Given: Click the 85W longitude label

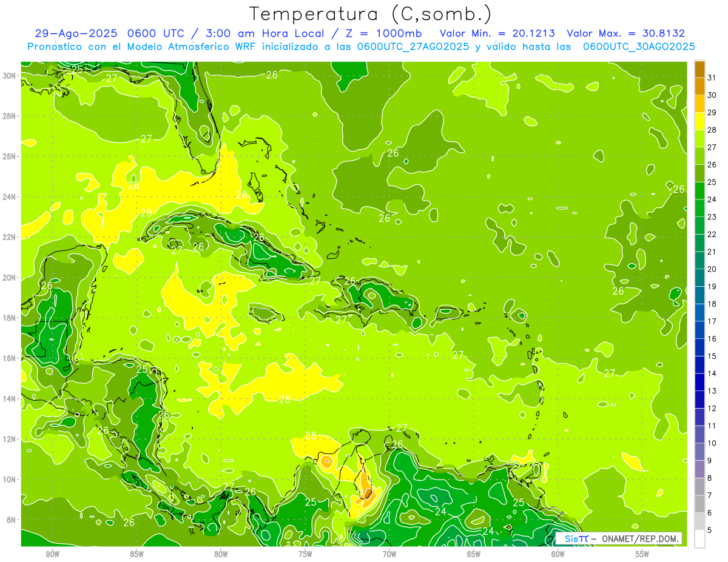Looking at the screenshot, I should click(136, 554).
